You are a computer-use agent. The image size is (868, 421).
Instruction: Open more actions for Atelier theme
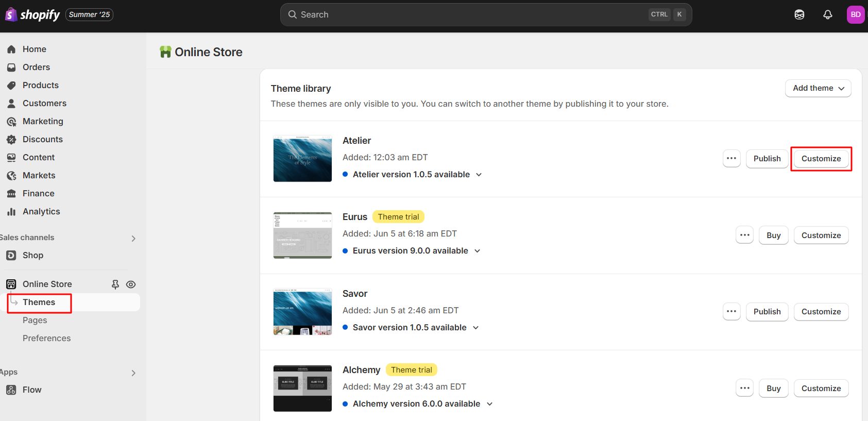pyautogui.click(x=731, y=158)
